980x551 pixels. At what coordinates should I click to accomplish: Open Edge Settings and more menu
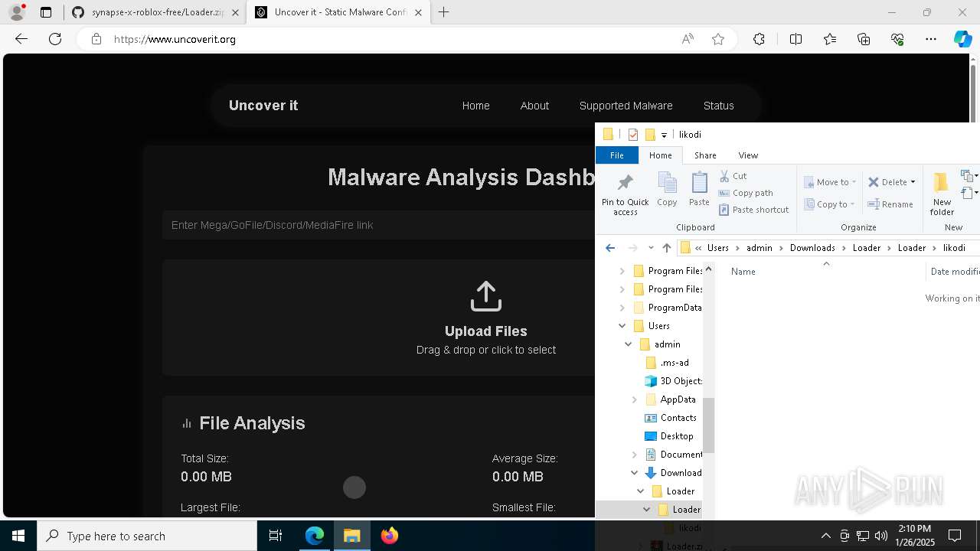pos(931,39)
